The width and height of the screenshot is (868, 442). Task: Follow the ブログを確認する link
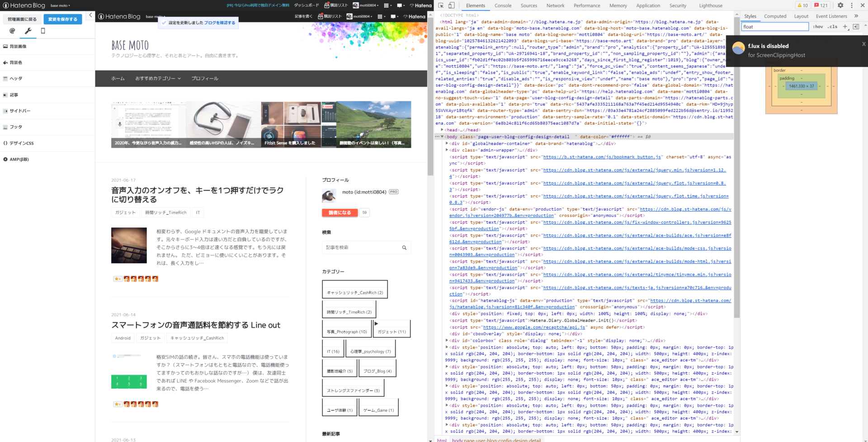click(219, 23)
